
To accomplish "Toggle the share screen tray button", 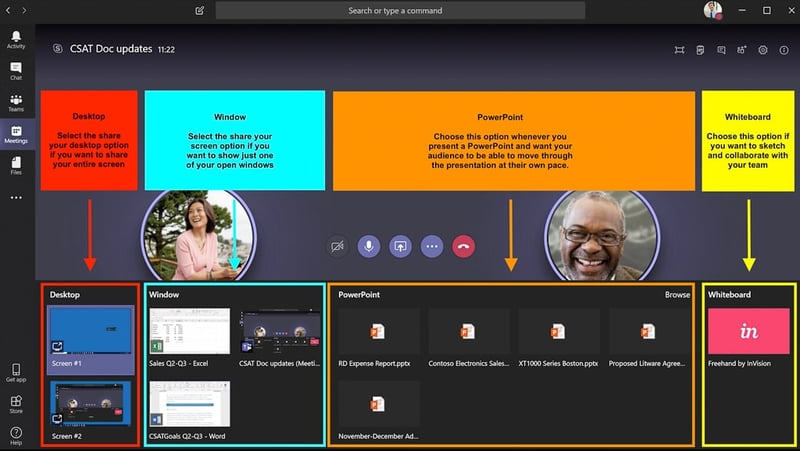I will (x=400, y=246).
